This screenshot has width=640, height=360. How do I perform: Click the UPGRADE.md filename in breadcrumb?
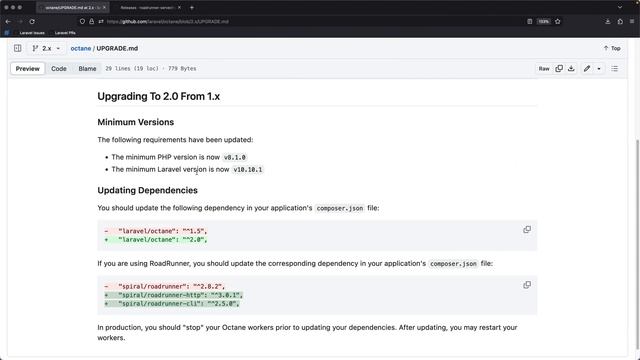pos(117,48)
